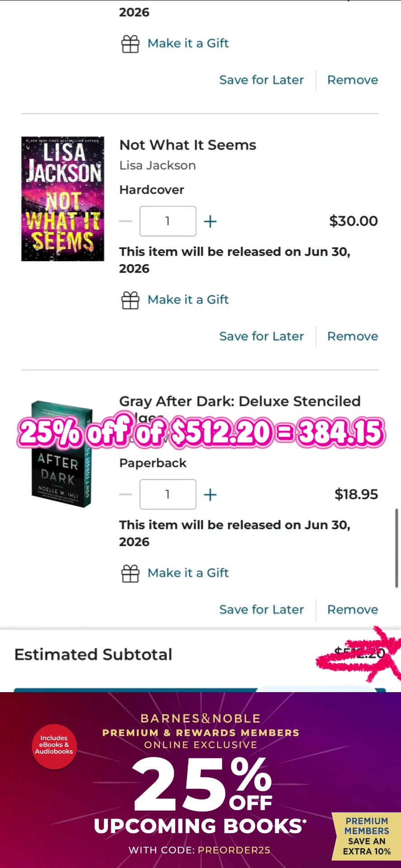
Task: Remove Gray After Dark from cart
Action: pyautogui.click(x=353, y=609)
